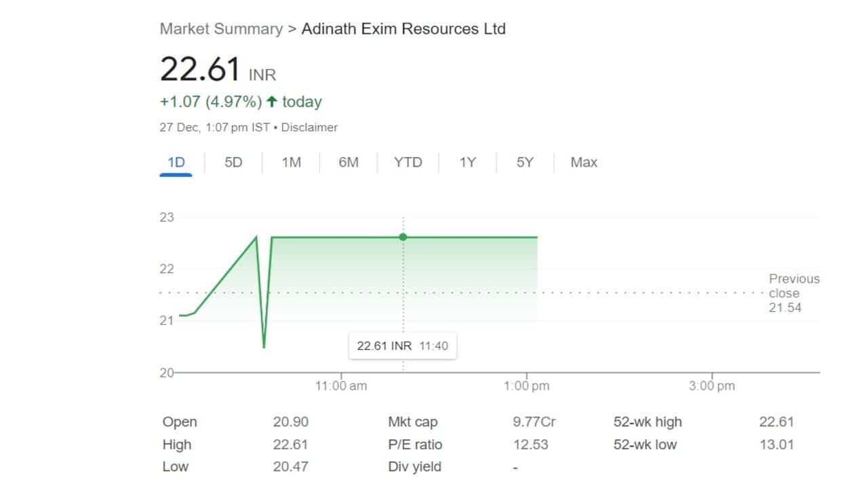
Task: Switch to the 1Y tab
Action: click(x=467, y=163)
